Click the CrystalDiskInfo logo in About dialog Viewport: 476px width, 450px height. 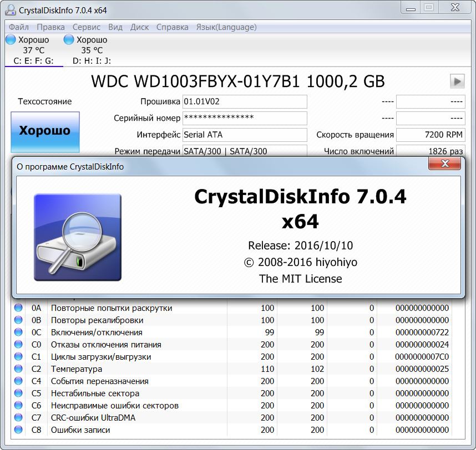[78, 237]
